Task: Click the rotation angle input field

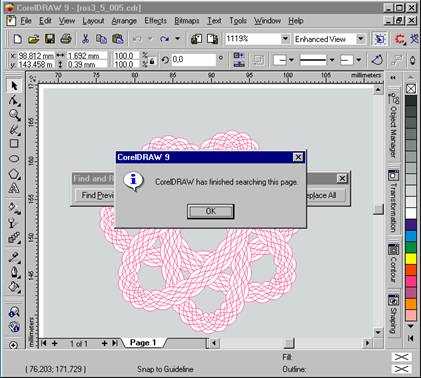Action: [193, 60]
